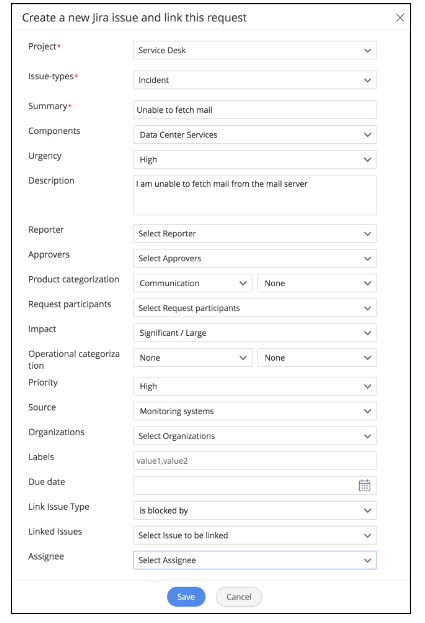Close the Create Jira issue dialog
This screenshot has height=623, width=425.
coord(400,17)
